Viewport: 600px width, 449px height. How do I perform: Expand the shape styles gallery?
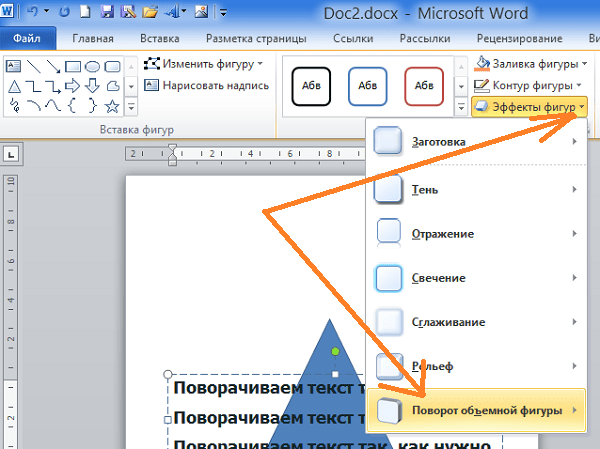click(x=461, y=105)
